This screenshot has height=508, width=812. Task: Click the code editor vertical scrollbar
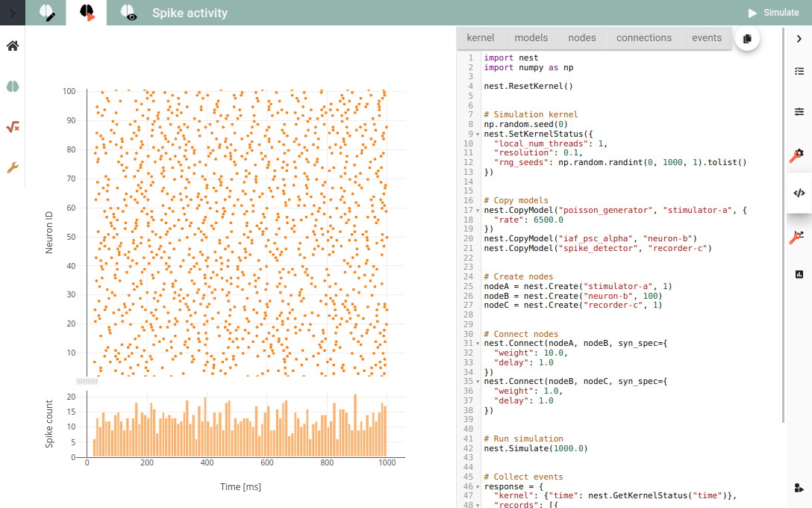coord(783,225)
